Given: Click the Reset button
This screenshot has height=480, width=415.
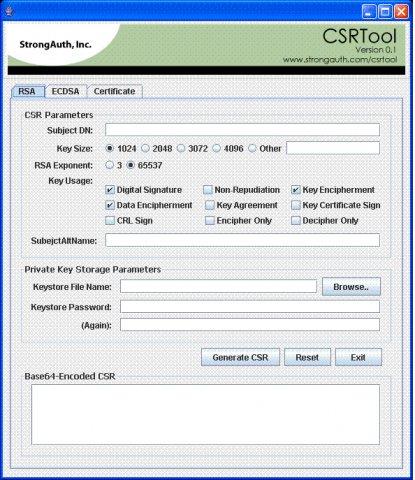Looking at the screenshot, I should [307, 357].
